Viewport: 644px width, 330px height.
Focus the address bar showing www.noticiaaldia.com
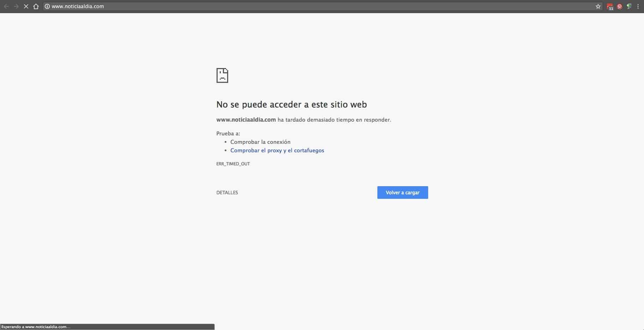(322, 6)
